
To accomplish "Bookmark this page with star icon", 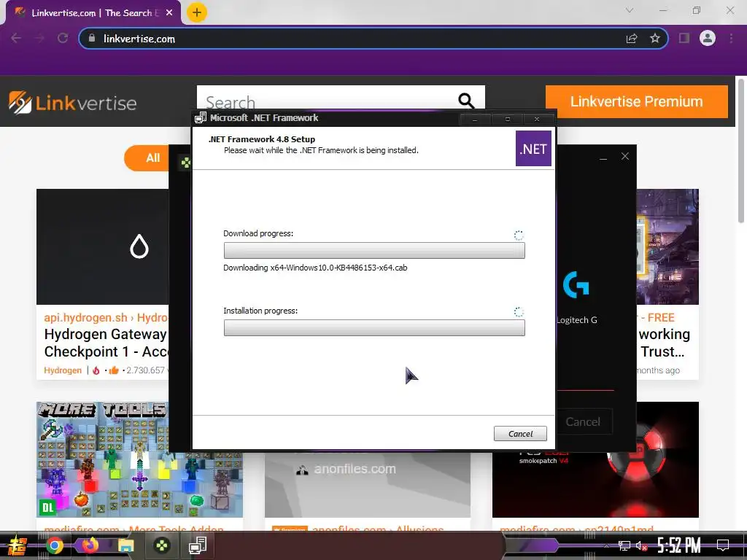I will [655, 38].
